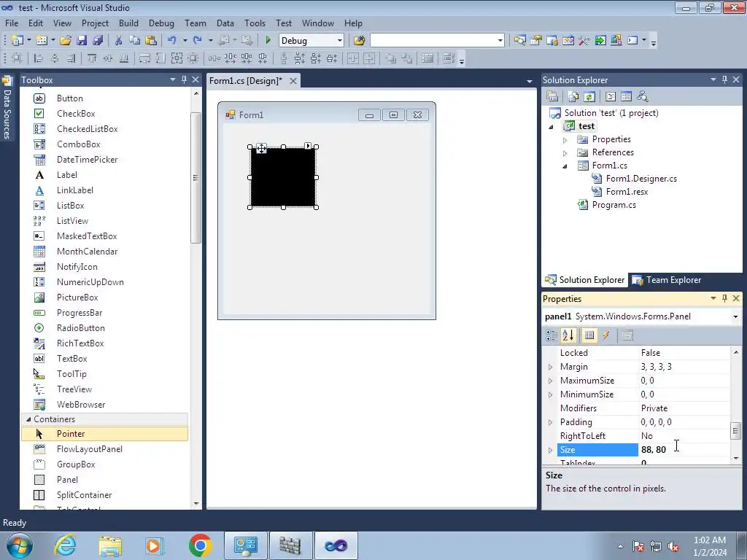Open the Data Sources side tab
Image resolution: width=747 pixels, height=560 pixels.
pos(7,108)
